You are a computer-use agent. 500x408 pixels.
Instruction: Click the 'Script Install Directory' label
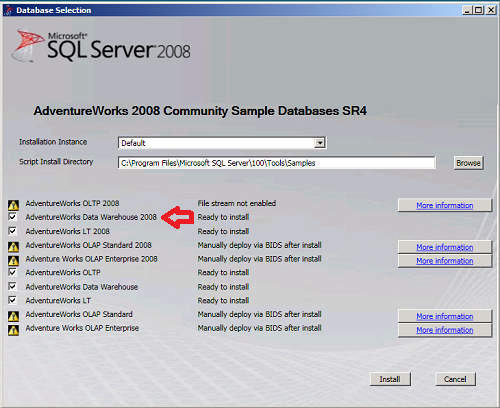click(56, 162)
